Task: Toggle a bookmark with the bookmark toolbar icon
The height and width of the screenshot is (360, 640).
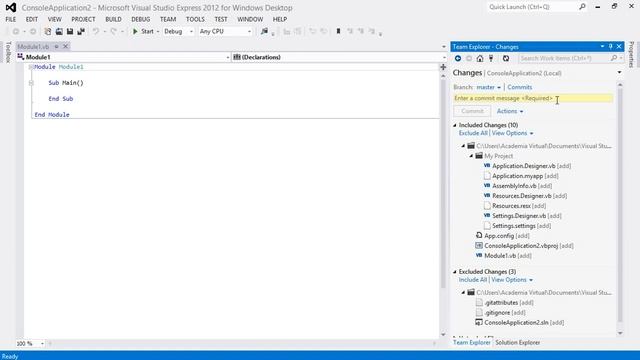Action: point(338,31)
